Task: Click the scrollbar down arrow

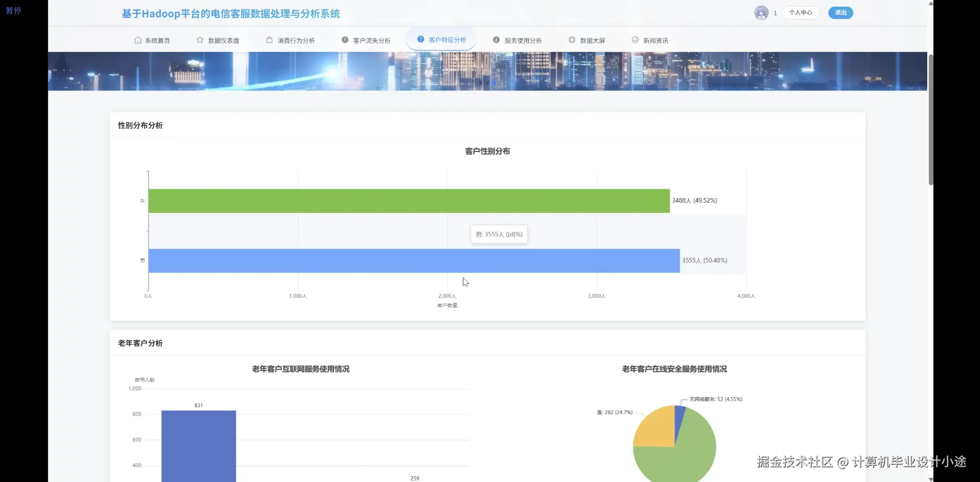Action: pos(931,479)
